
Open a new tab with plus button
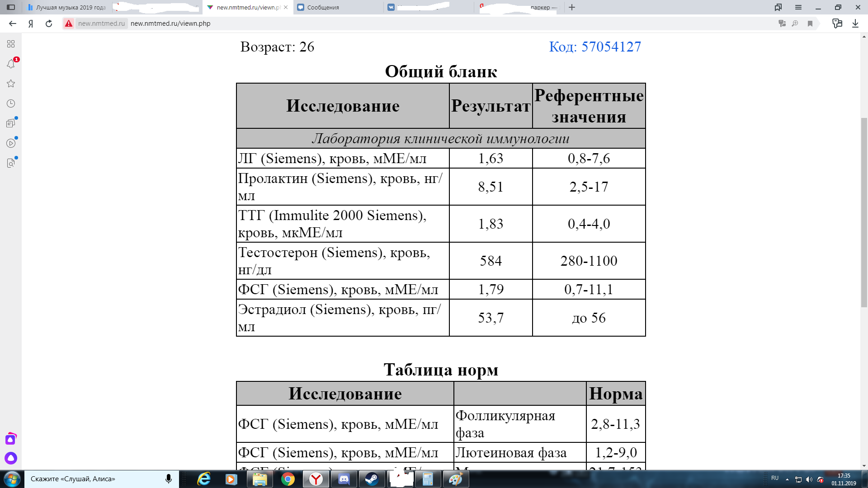572,7
